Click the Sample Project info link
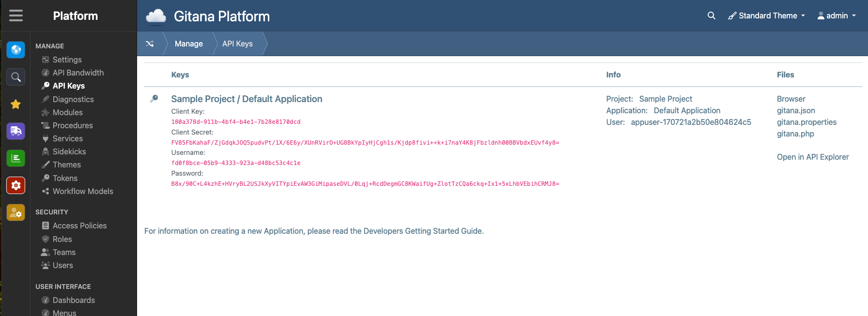Viewport: 868px width, 316px height. (666, 99)
